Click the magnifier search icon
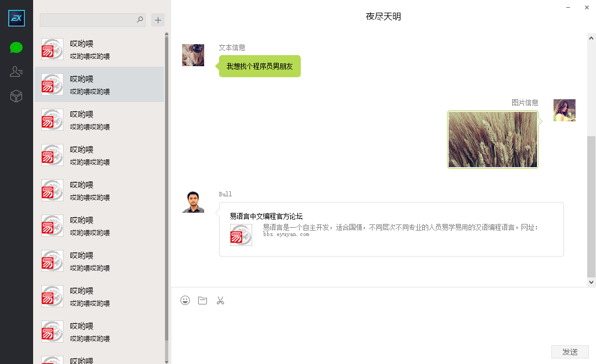This screenshot has width=596, height=364. pos(140,20)
